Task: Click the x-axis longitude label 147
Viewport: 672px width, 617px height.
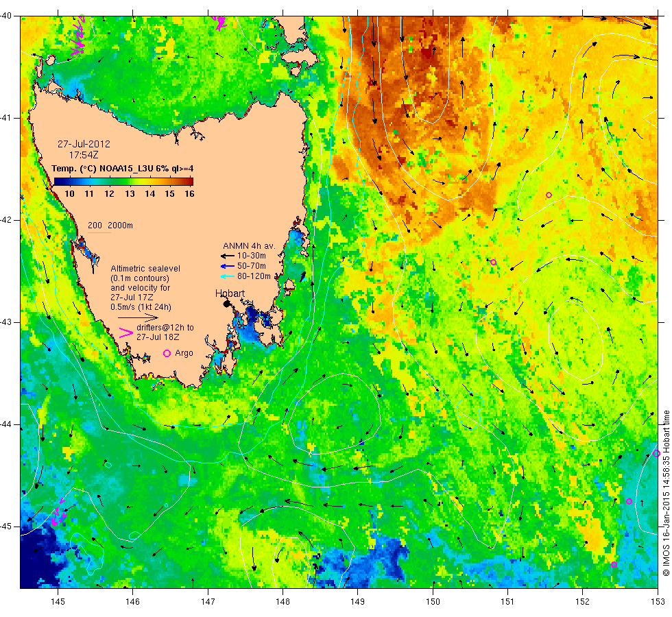Action: 208,602
